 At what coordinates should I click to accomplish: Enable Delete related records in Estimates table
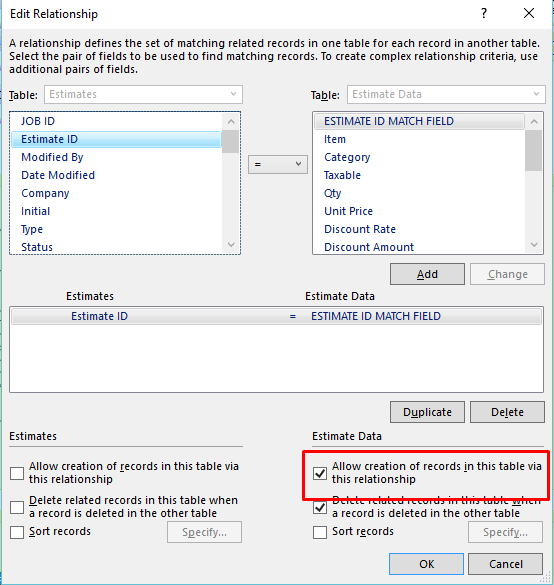17,507
